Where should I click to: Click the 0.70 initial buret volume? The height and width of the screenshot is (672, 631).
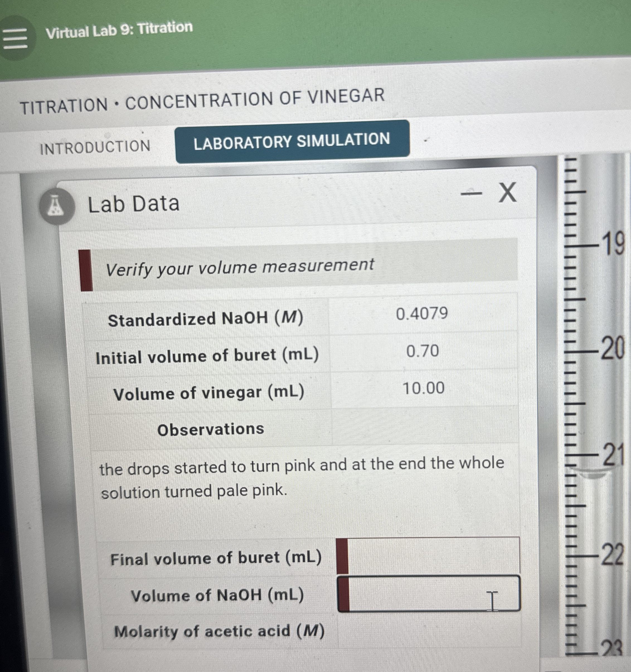pos(423,351)
